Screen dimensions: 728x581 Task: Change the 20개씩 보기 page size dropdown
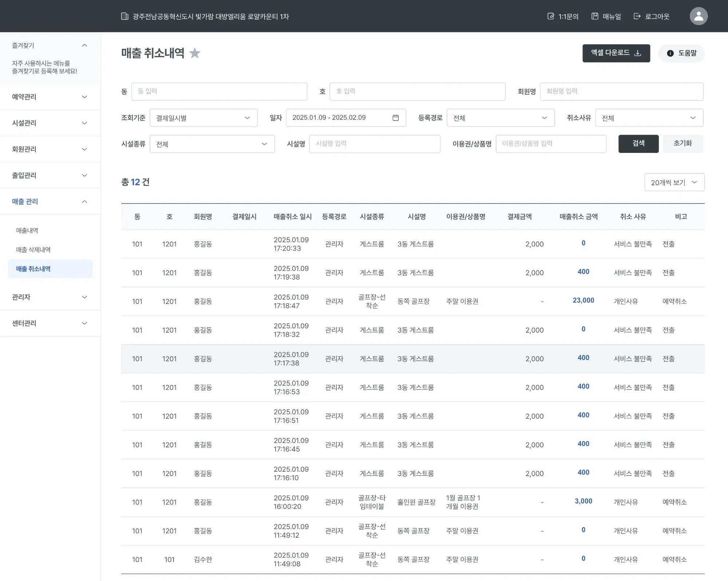pyautogui.click(x=674, y=182)
